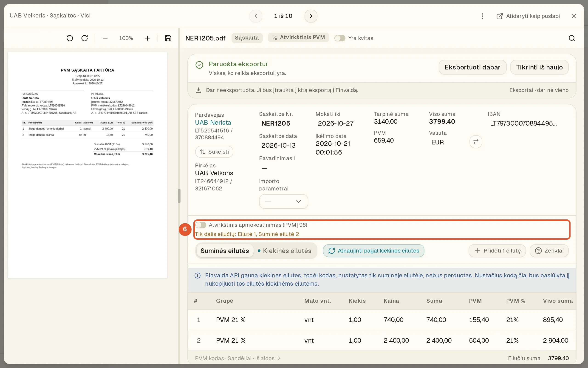Click the currency swap arrows icon
This screenshot has width=588, height=368.
click(476, 142)
